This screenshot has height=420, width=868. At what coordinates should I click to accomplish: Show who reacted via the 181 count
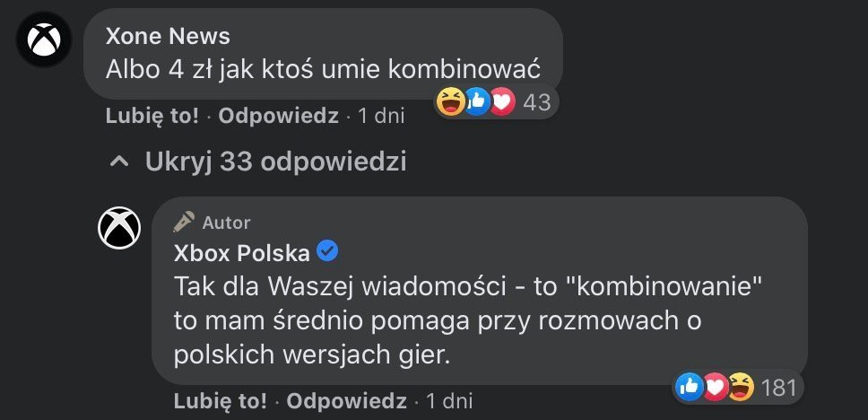pyautogui.click(x=778, y=388)
